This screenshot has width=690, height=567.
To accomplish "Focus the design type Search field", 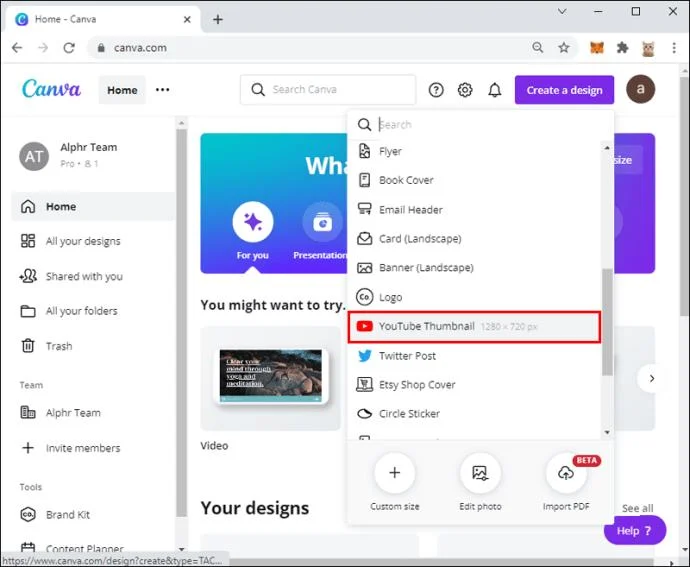I will pos(481,125).
